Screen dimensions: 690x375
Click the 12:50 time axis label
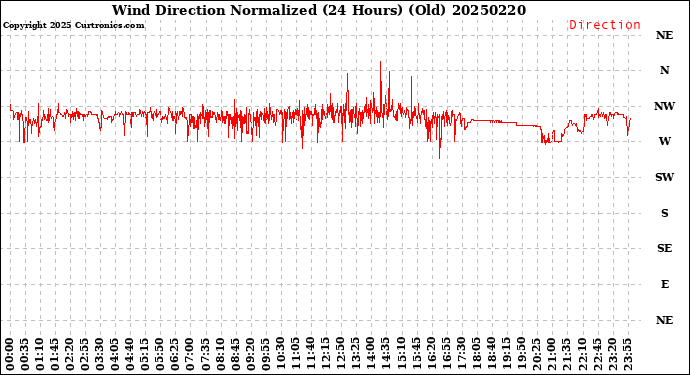[x=340, y=355]
